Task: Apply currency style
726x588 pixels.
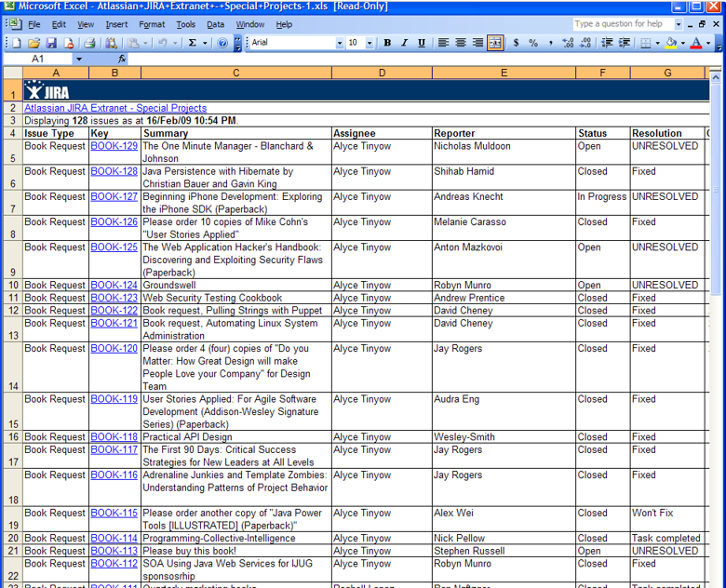Action: pos(516,43)
